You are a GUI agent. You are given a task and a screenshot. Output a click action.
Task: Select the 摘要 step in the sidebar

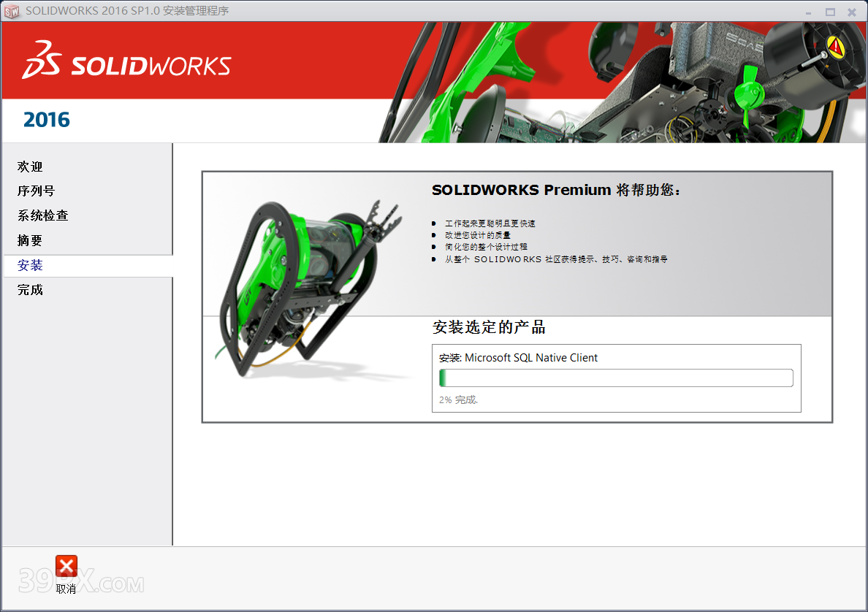click(x=29, y=240)
